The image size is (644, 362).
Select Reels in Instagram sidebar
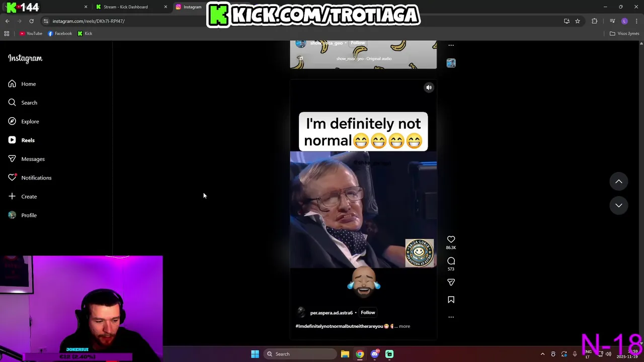(22, 140)
